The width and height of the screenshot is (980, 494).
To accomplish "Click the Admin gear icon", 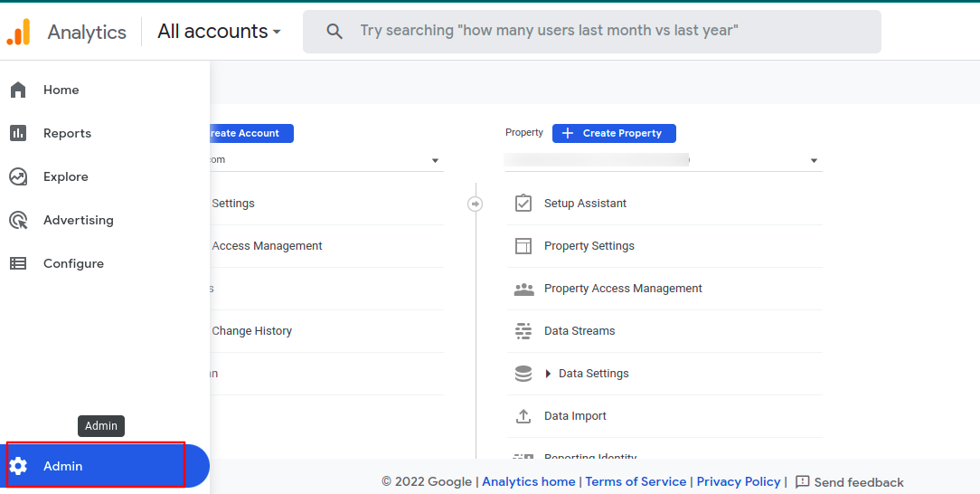I will coord(18,466).
